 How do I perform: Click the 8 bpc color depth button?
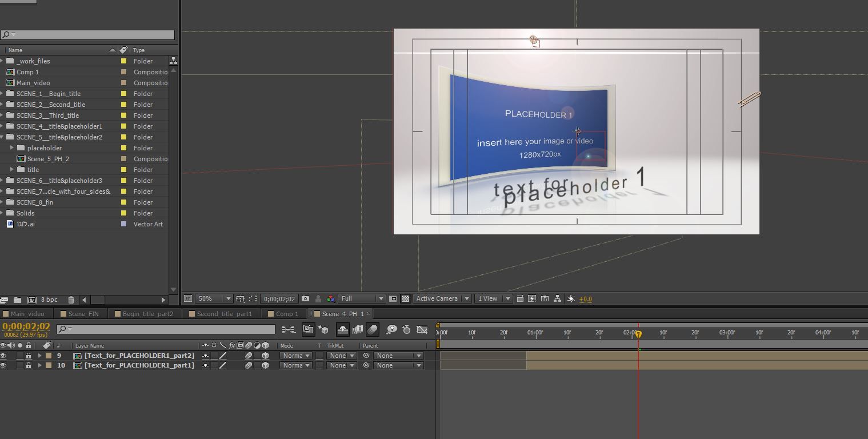[x=50, y=300]
